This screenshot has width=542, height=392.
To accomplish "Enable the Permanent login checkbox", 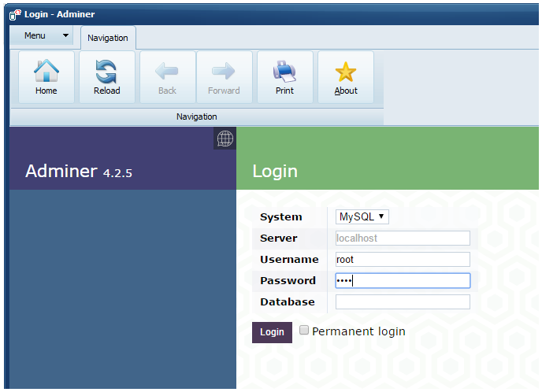I will point(304,330).
